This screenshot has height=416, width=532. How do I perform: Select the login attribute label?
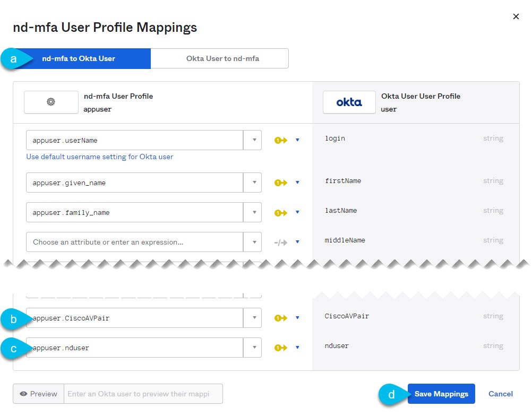335,138
